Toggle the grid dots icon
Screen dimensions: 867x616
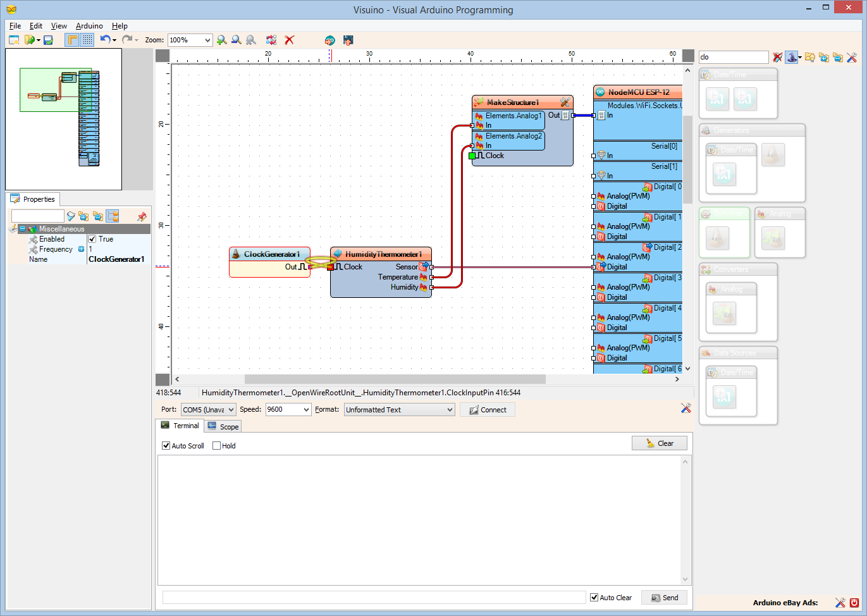87,40
